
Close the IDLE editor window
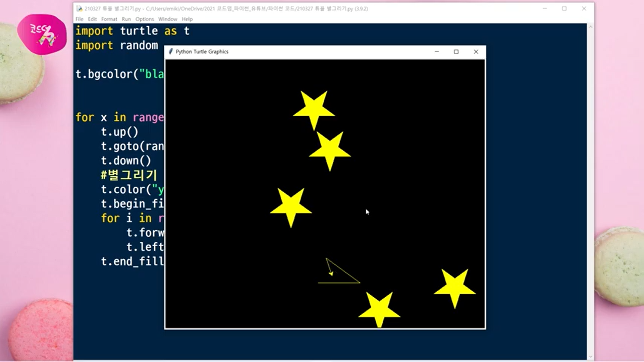coord(584,9)
